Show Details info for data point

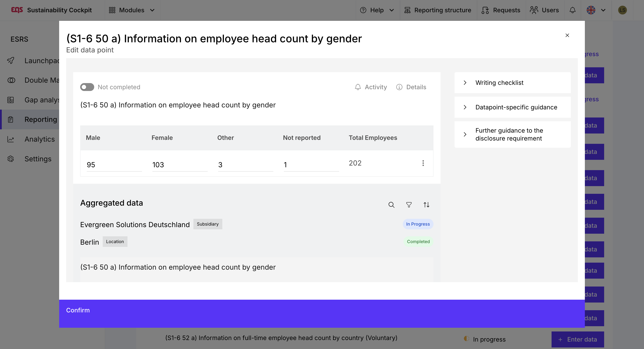coord(411,87)
